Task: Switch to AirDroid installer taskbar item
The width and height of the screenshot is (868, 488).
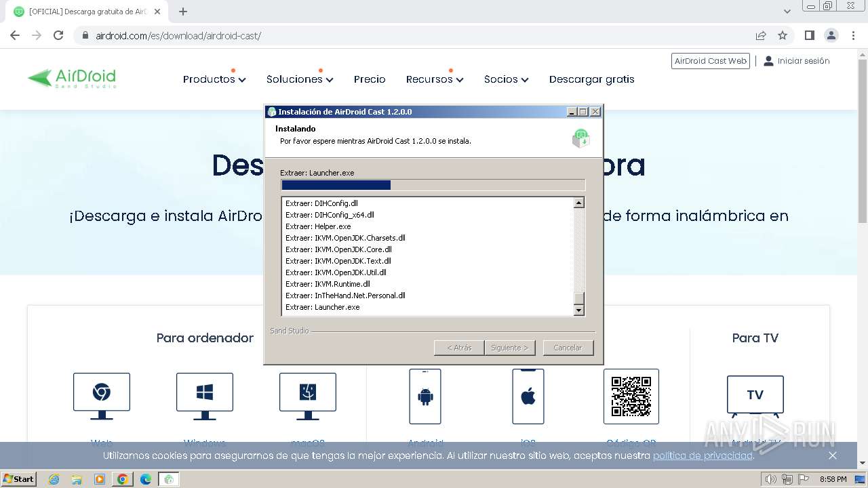Action: pyautogui.click(x=169, y=479)
